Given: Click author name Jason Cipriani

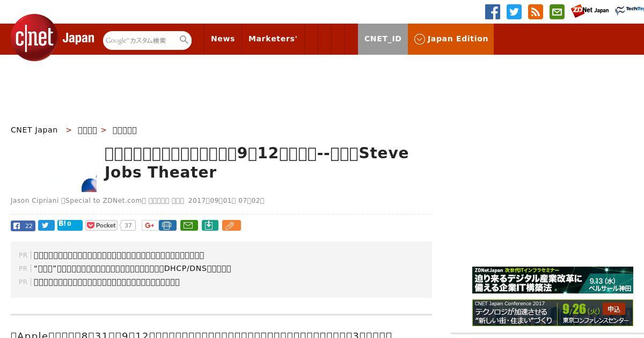Looking at the screenshot, I should click(x=35, y=201).
